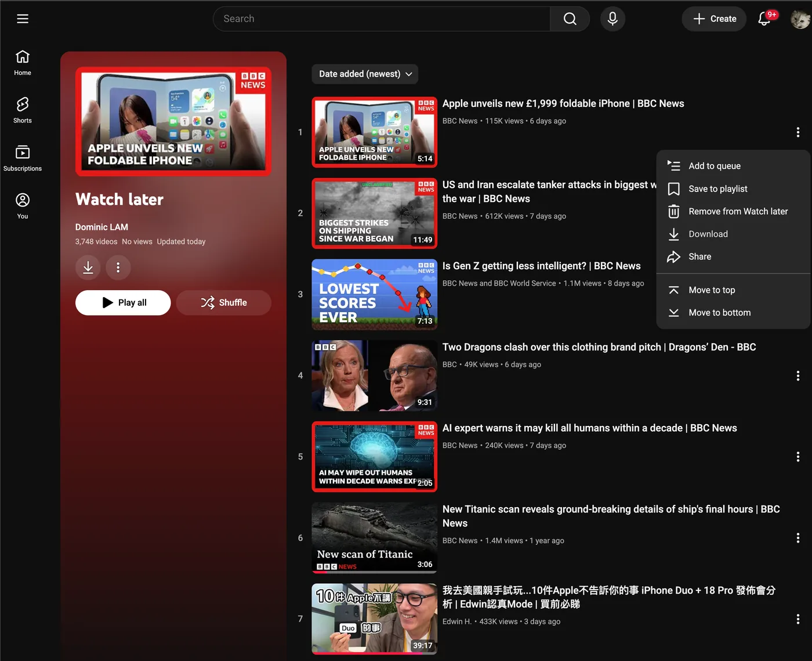The image size is (812, 661).
Task: Open the hamburger guide menu
Action: [23, 19]
